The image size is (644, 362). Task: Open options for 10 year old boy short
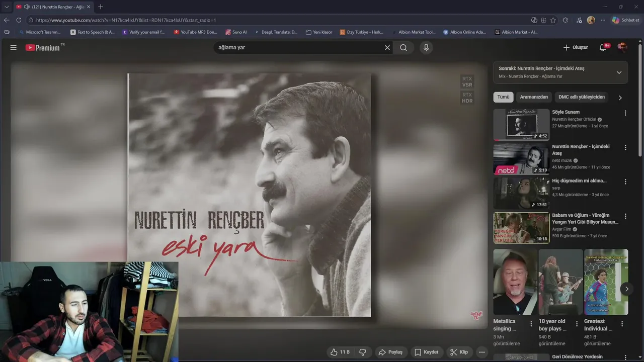pos(577,324)
